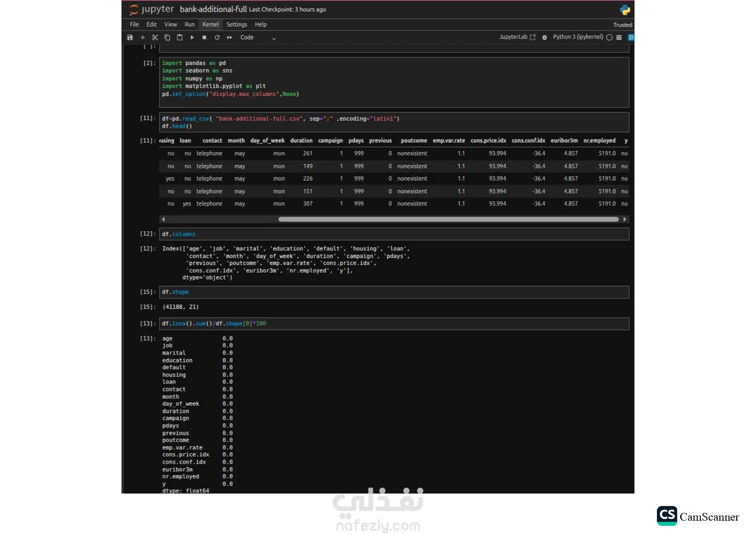This screenshot has height=534, width=756.
Task: Click the day_of_week column header
Action: tap(267, 140)
